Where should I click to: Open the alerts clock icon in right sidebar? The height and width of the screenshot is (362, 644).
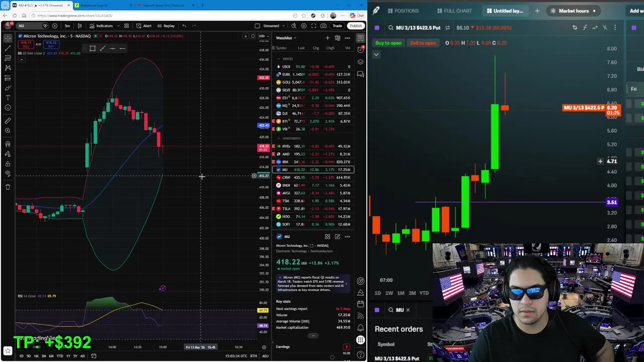tap(360, 49)
